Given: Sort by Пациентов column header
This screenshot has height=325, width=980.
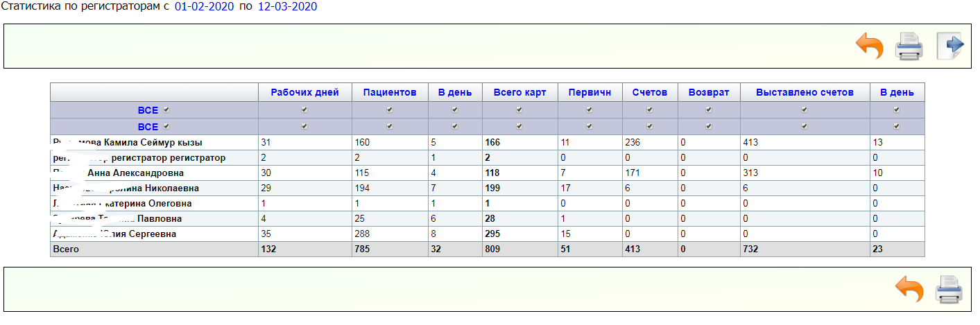Looking at the screenshot, I should (390, 92).
